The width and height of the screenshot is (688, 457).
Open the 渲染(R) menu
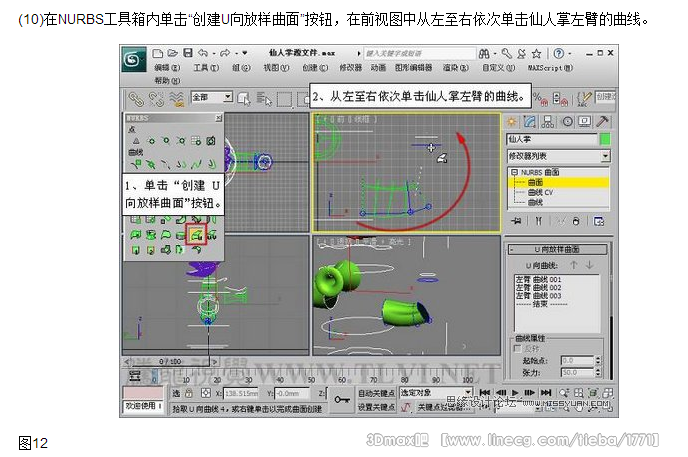point(455,68)
